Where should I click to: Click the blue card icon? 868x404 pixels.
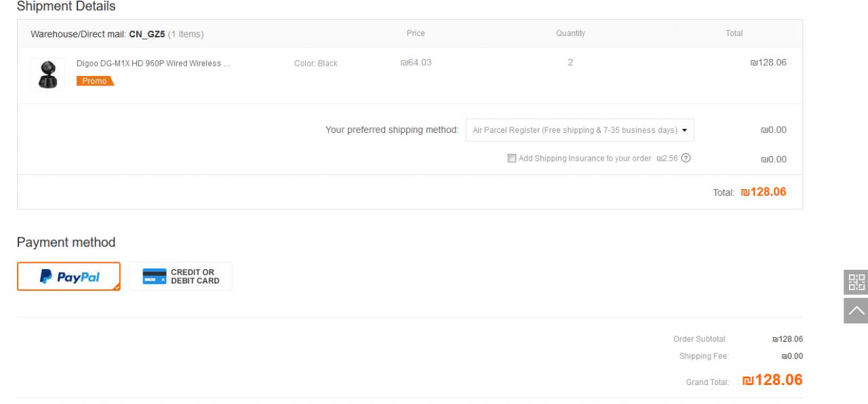(x=154, y=277)
